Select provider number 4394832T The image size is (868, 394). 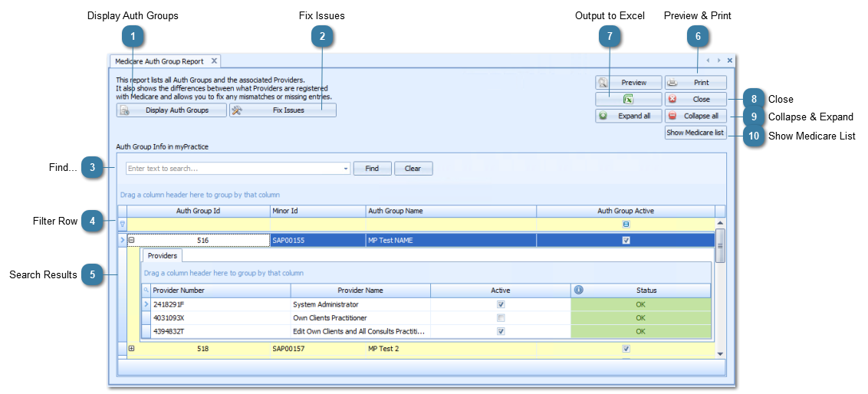[x=221, y=331]
